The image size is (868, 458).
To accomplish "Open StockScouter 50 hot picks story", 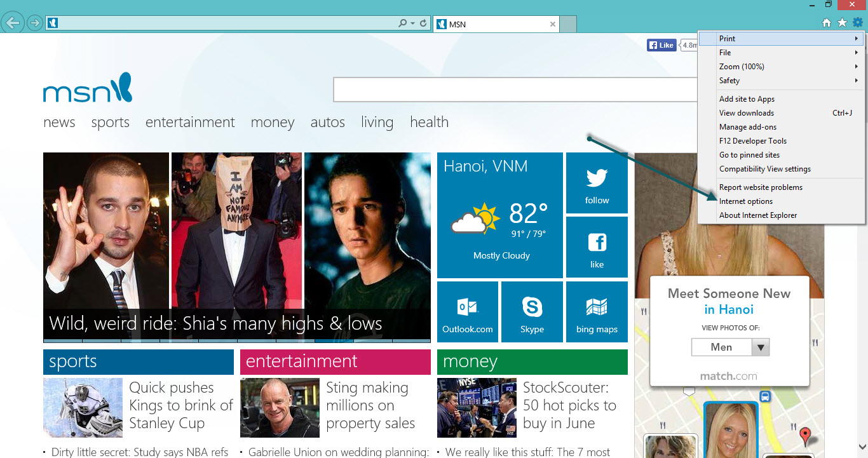I will click(569, 405).
